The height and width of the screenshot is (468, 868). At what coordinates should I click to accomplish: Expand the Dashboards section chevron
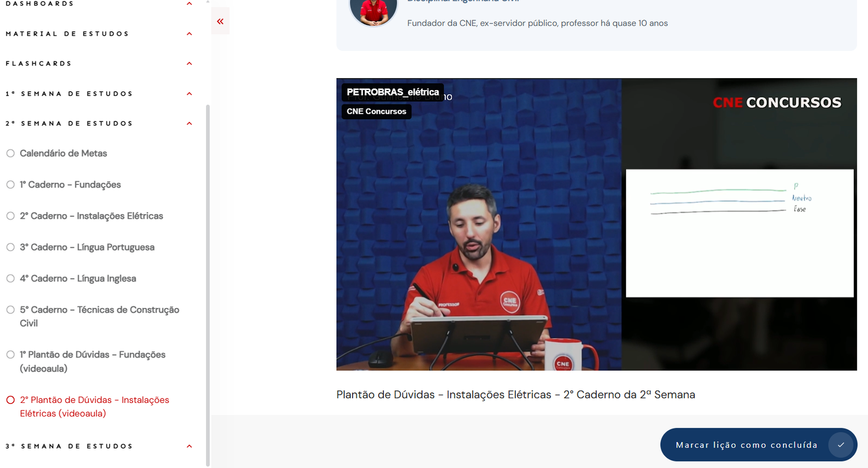(x=189, y=4)
